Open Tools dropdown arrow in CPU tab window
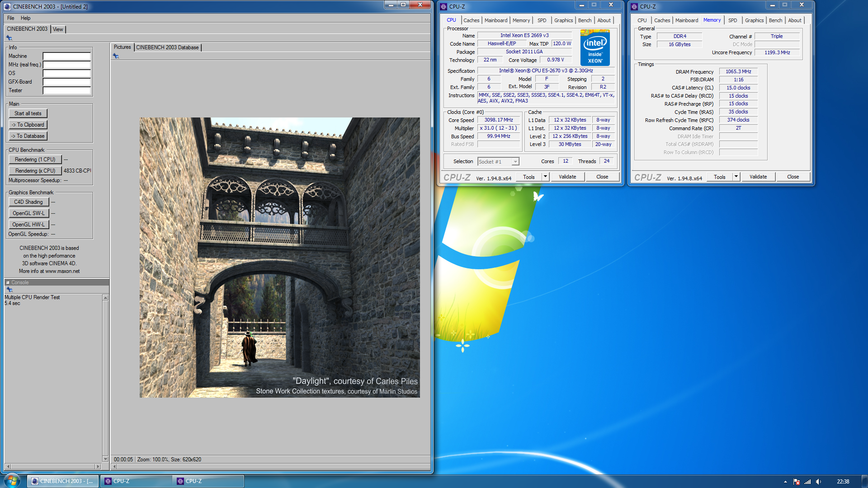868x488 pixels. (x=545, y=177)
